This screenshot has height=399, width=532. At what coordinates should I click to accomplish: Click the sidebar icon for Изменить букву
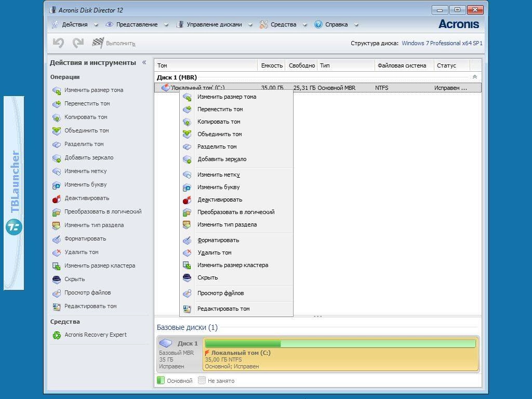(56, 185)
